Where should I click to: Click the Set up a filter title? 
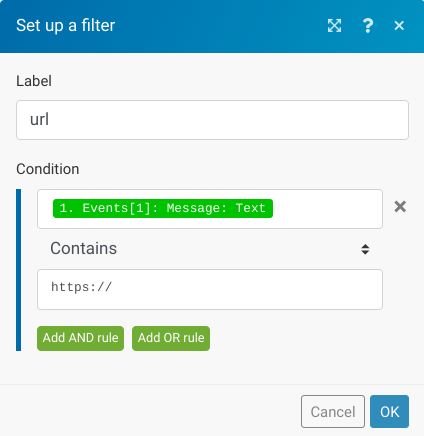point(66,26)
